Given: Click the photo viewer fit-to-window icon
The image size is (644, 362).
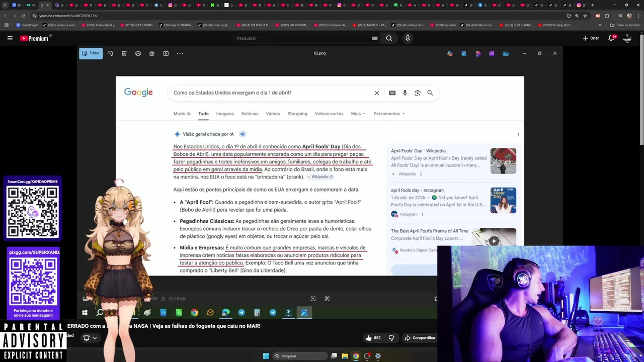Looking at the screenshot, I should tap(313, 299).
